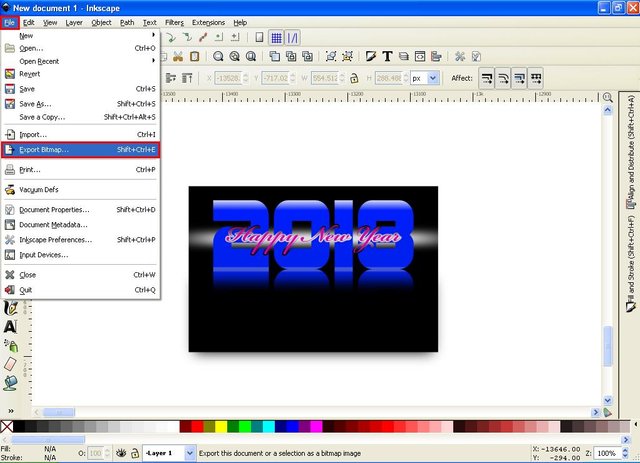Select the large Text tool in left toolbox
The width and height of the screenshot is (640, 463).
pyautogui.click(x=11, y=327)
